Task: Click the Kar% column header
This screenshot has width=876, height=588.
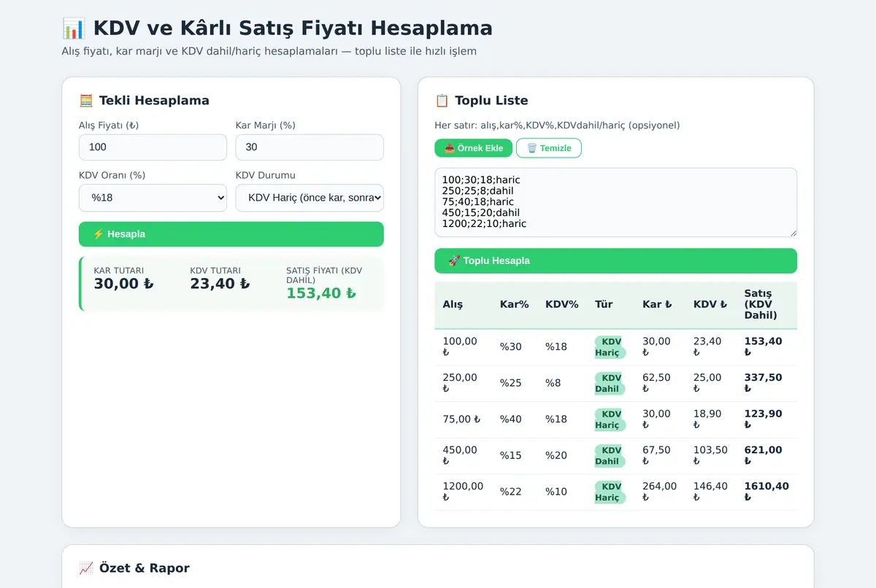Action: [x=514, y=304]
